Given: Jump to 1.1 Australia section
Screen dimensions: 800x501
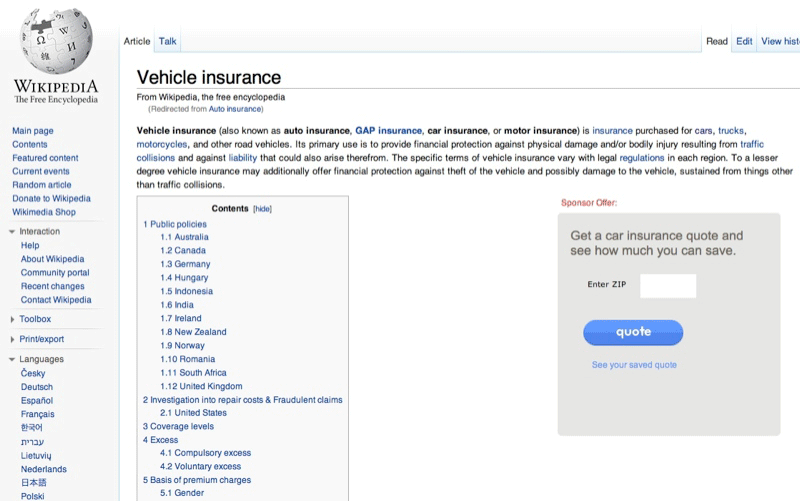Looking at the screenshot, I should 184,237.
